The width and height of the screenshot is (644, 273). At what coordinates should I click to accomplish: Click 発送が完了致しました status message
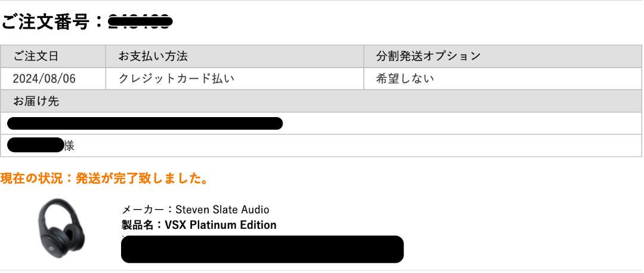coord(142,179)
